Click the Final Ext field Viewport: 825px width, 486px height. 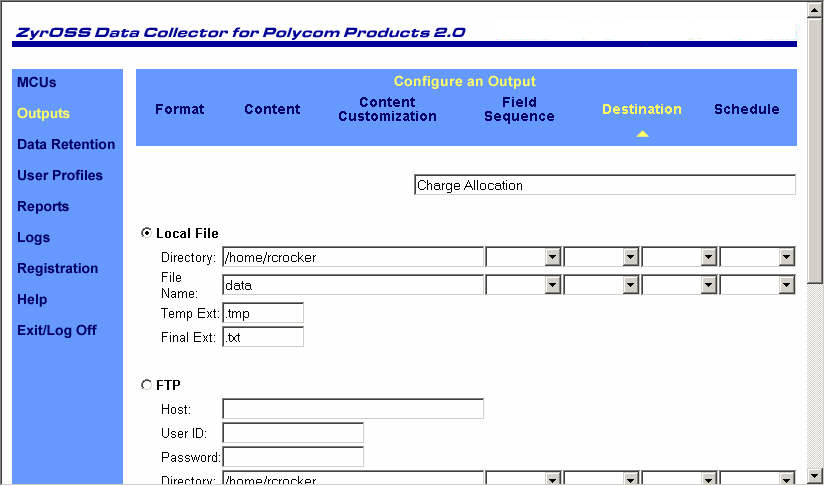pos(263,337)
